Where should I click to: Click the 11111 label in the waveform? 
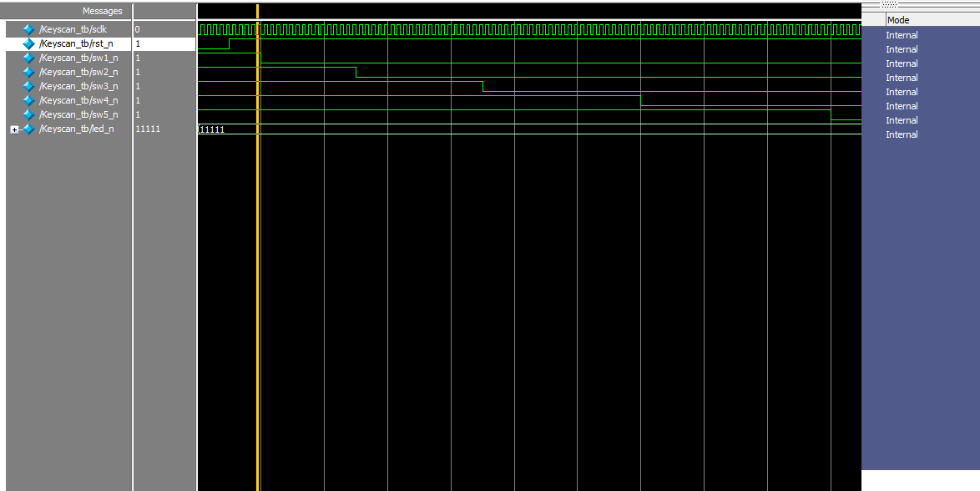(212, 129)
